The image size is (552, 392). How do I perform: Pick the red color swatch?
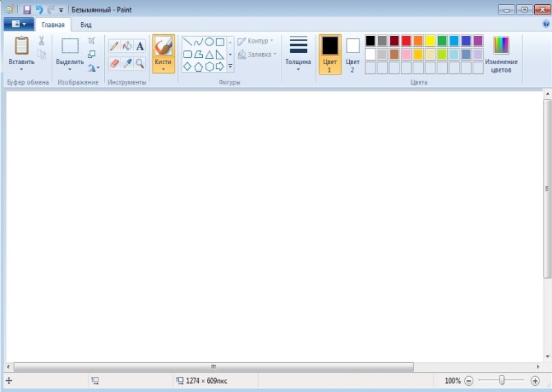(406, 41)
